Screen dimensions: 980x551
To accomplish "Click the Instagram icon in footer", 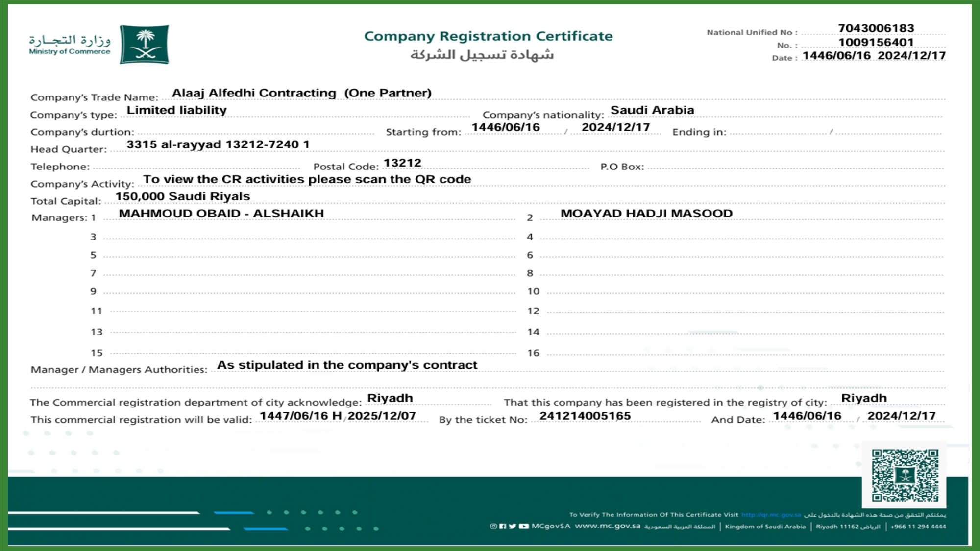I will [x=493, y=527].
